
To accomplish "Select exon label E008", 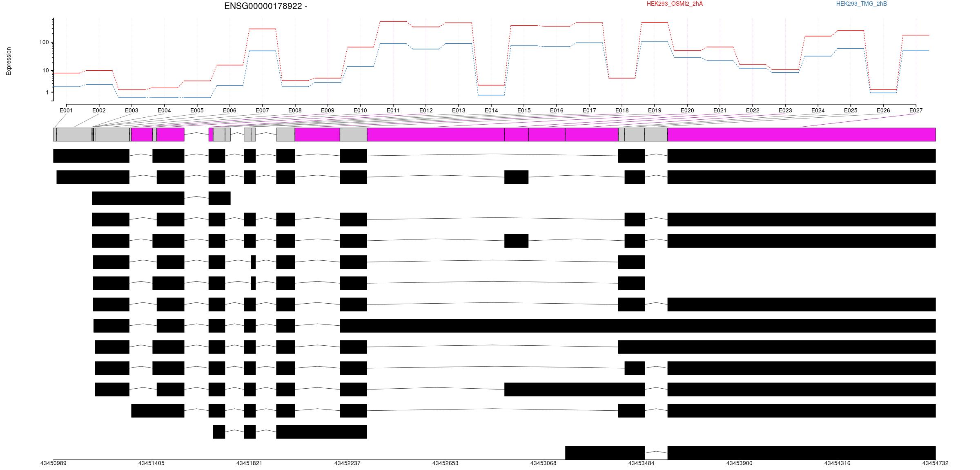I will [295, 110].
